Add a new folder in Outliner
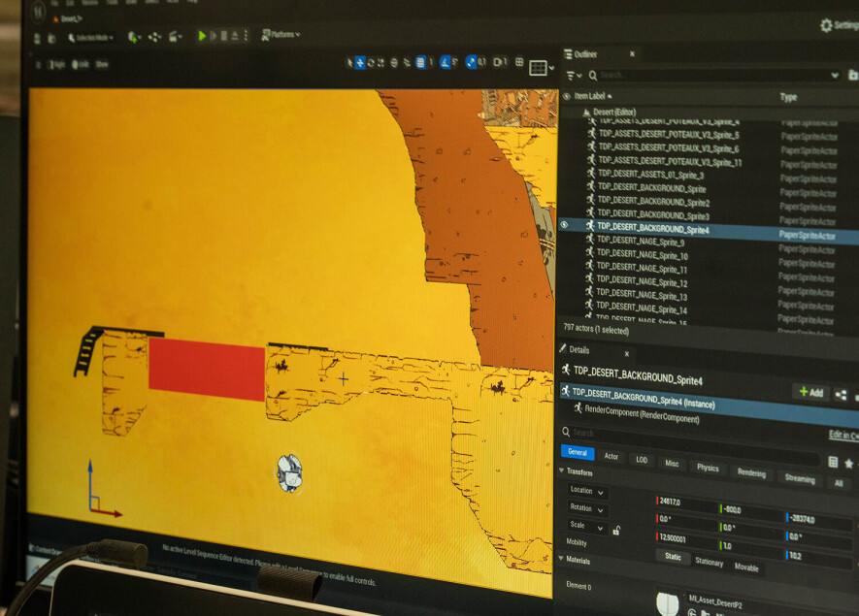Screen dimensions: 859x616 853,75
